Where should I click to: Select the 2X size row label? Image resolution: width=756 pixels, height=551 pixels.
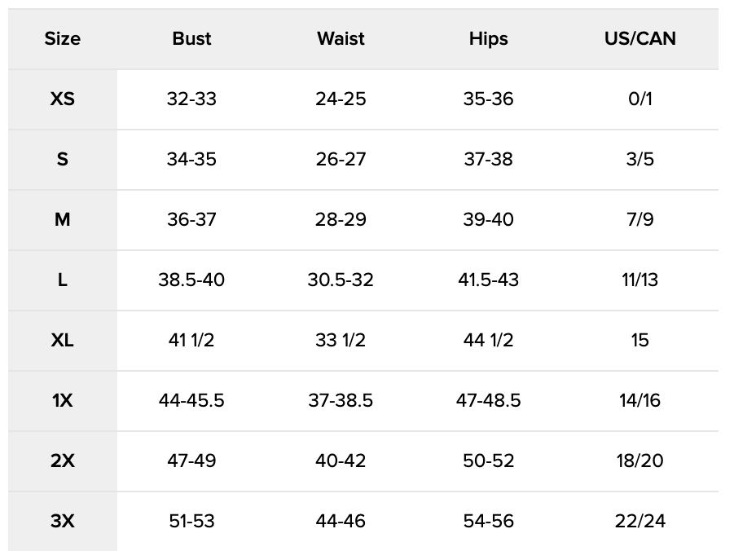(63, 461)
